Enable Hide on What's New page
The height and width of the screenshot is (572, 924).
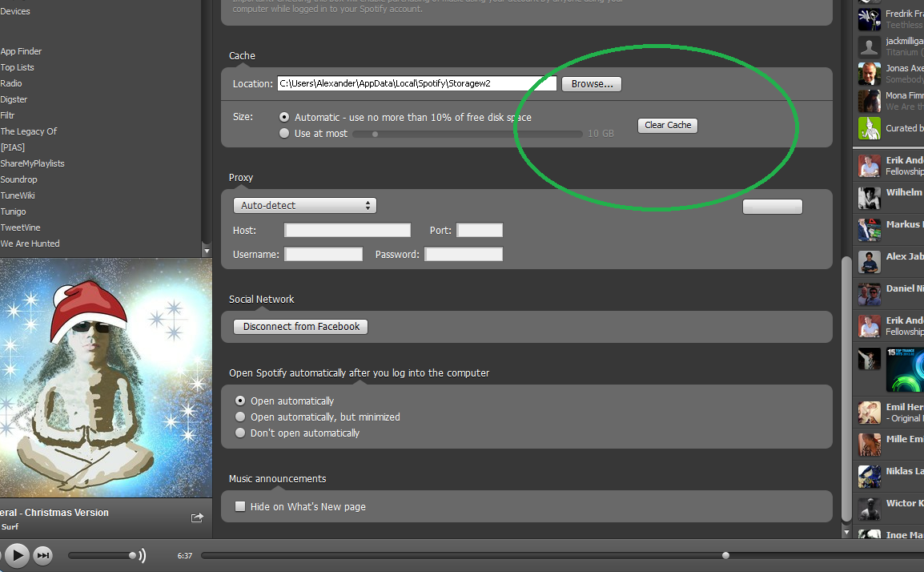tap(240, 507)
